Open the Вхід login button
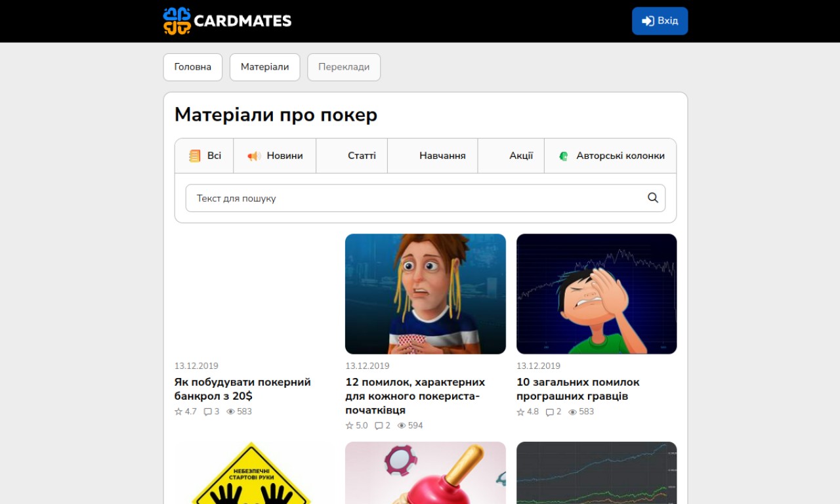 click(x=660, y=21)
